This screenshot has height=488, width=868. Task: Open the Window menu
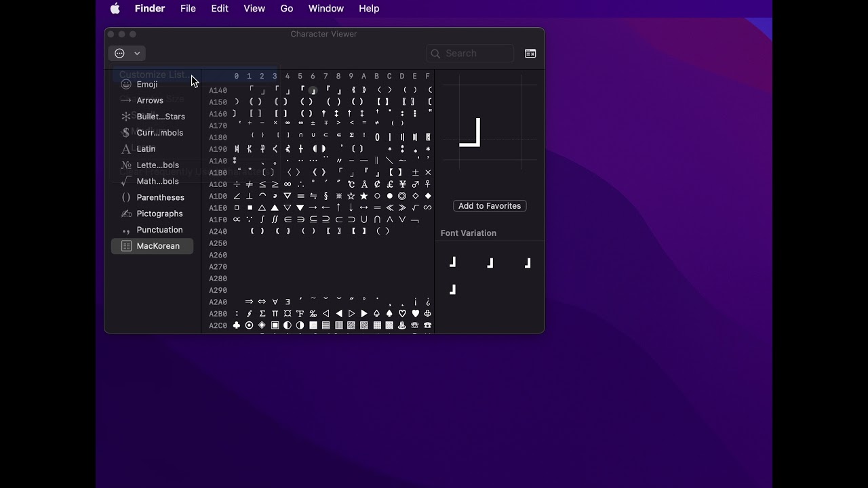coord(326,9)
